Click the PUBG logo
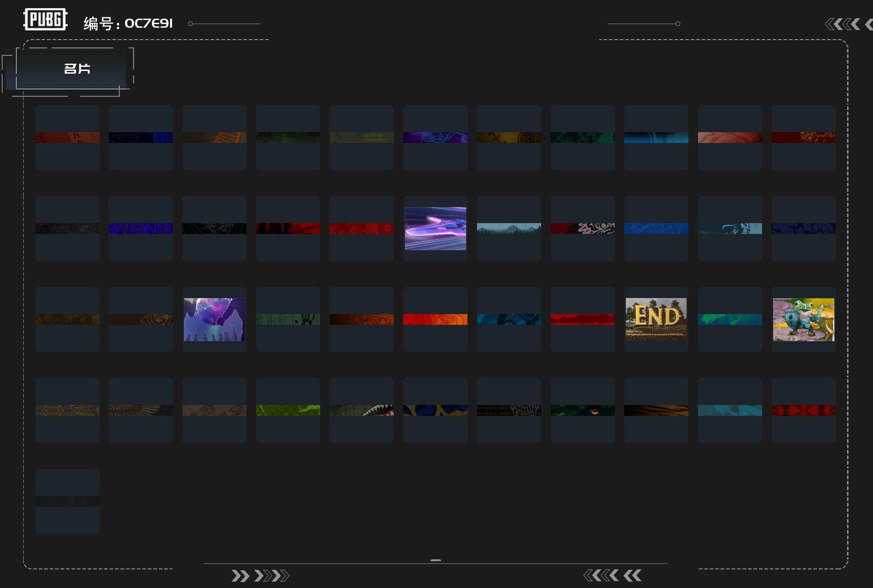Screen dimensions: 873x588 45,20
